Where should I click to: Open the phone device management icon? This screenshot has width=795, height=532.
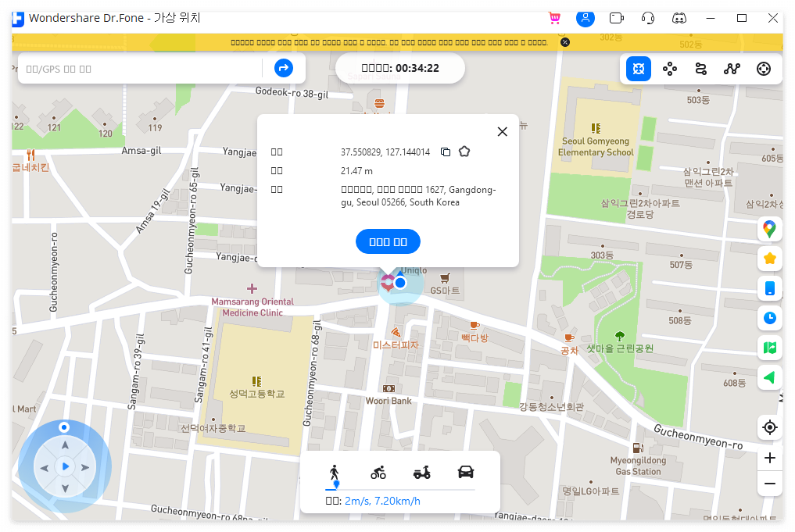point(770,288)
